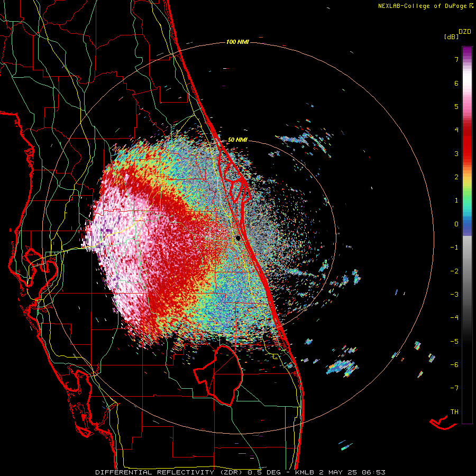Click the color bar tick label 0
The height and width of the screenshot is (476, 476).
tap(456, 224)
